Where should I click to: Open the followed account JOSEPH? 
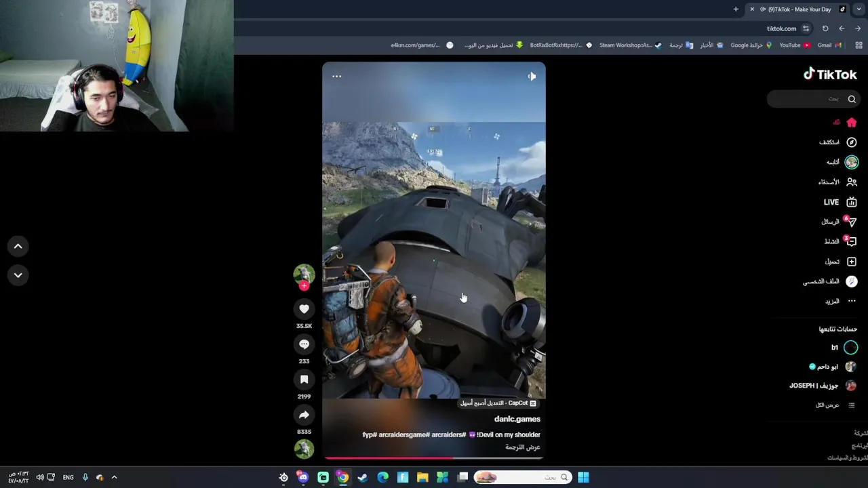pos(823,386)
